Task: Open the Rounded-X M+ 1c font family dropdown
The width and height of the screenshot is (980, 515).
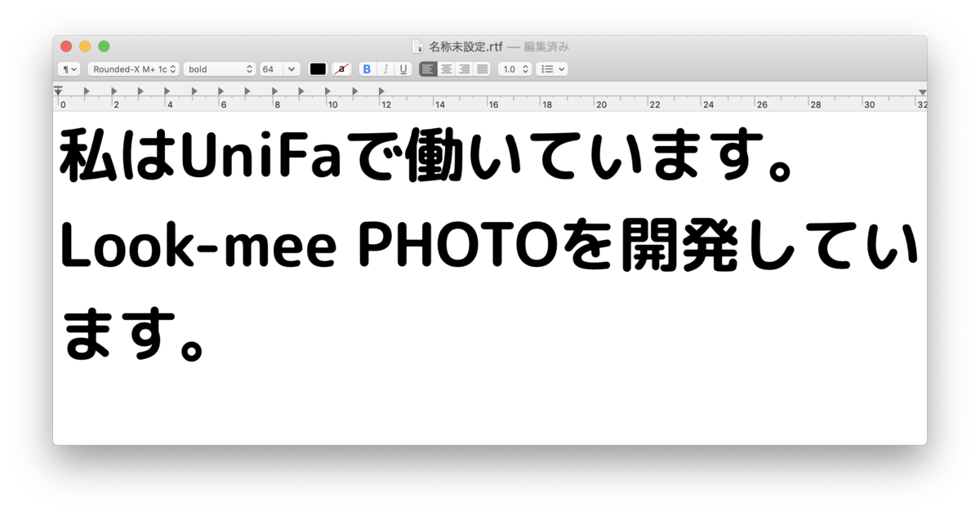Action: (x=134, y=69)
